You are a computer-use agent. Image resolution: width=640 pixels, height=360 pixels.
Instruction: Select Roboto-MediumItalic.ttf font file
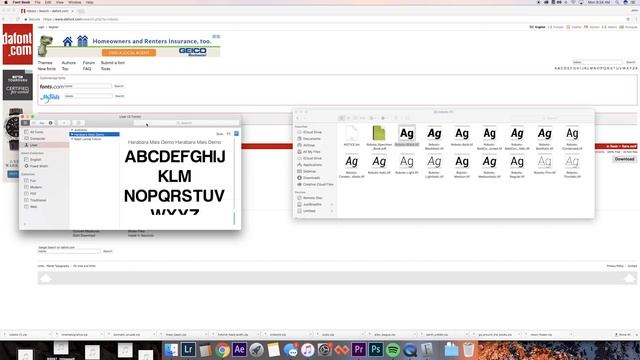point(489,165)
